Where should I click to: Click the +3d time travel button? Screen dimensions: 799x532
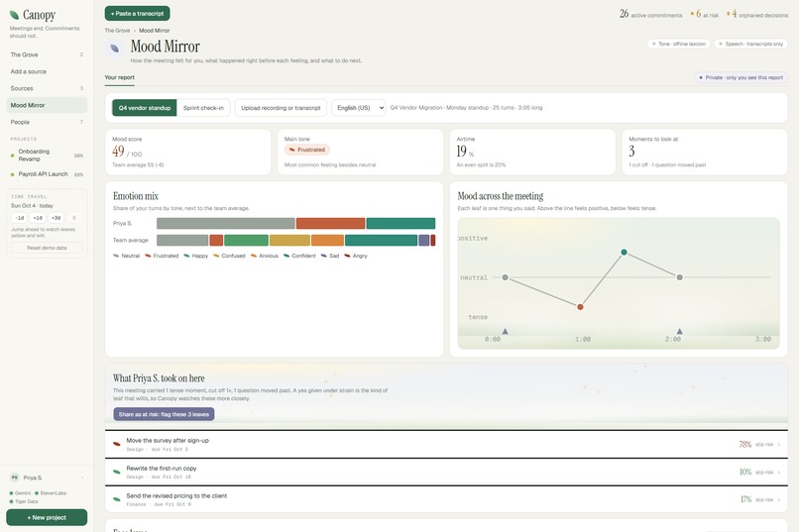(57, 218)
